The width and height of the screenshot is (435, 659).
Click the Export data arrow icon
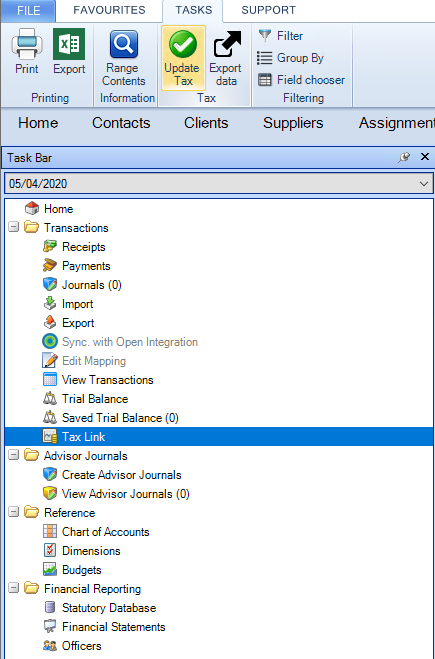click(227, 44)
